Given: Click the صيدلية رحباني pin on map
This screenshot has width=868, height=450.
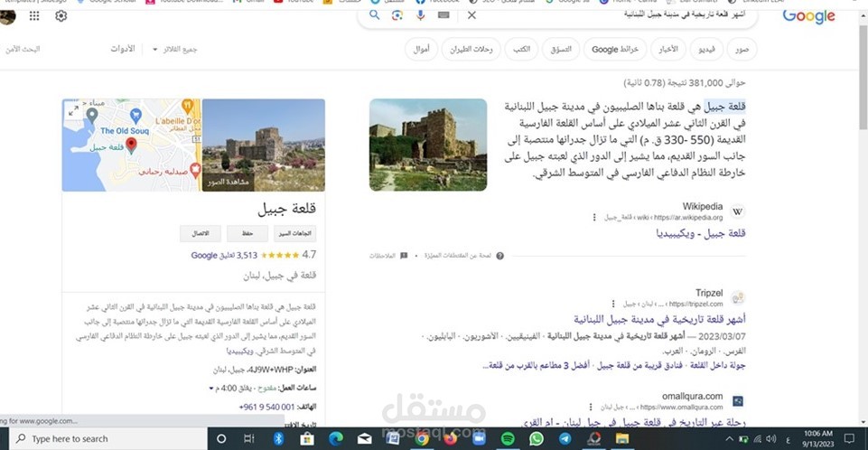Looking at the screenshot, I should pyautogui.click(x=195, y=169).
